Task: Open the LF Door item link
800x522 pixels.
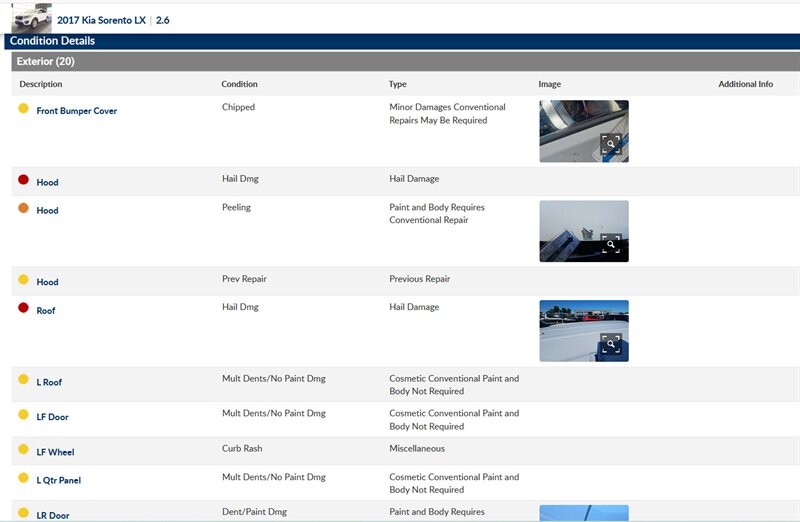Action: click(52, 417)
